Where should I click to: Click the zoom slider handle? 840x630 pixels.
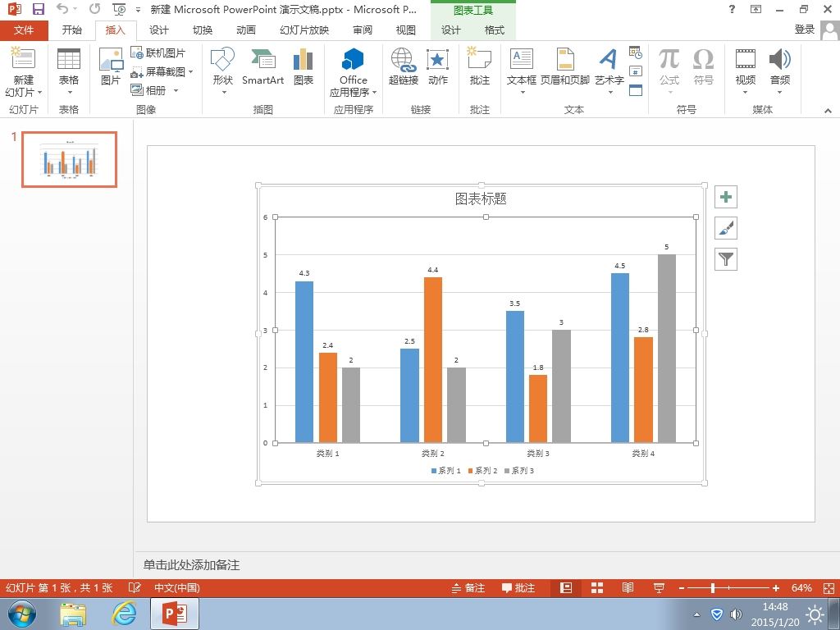[713, 587]
